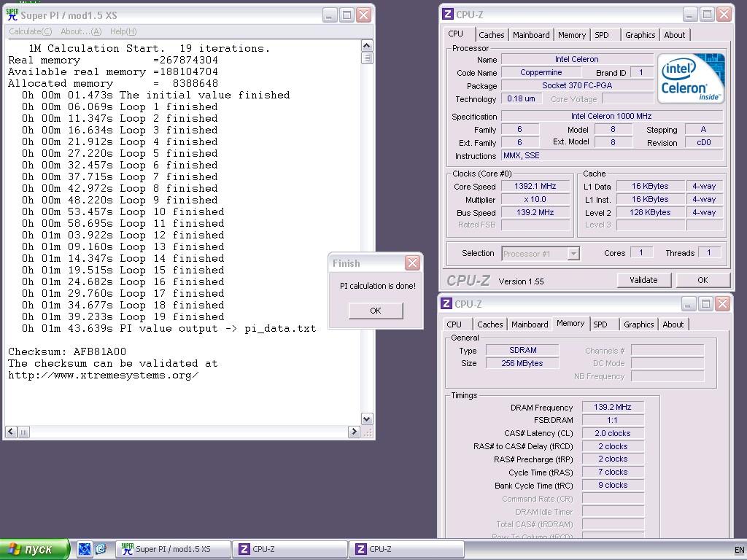Select the Caches tab in the upper CPU-Z window
Screen dimensions: 747x560
(491, 35)
